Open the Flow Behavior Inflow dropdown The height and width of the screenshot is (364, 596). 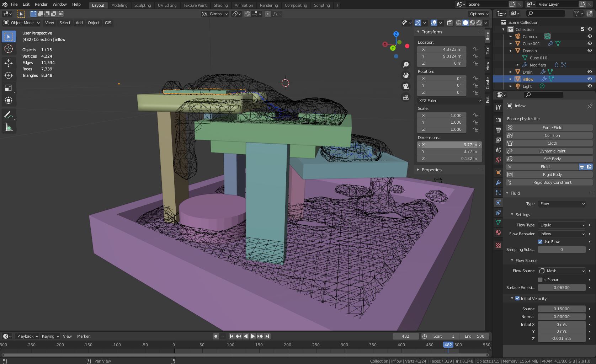coord(562,234)
